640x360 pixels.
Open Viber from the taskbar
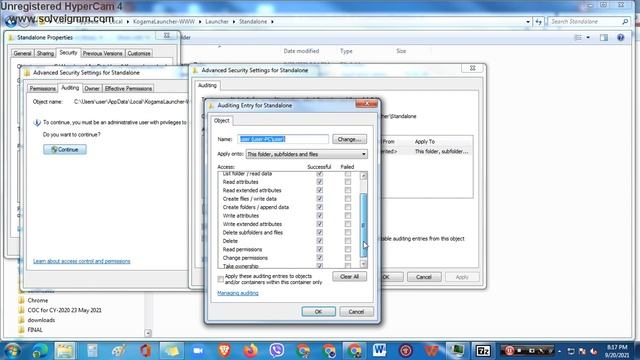pyautogui.click(x=277, y=351)
